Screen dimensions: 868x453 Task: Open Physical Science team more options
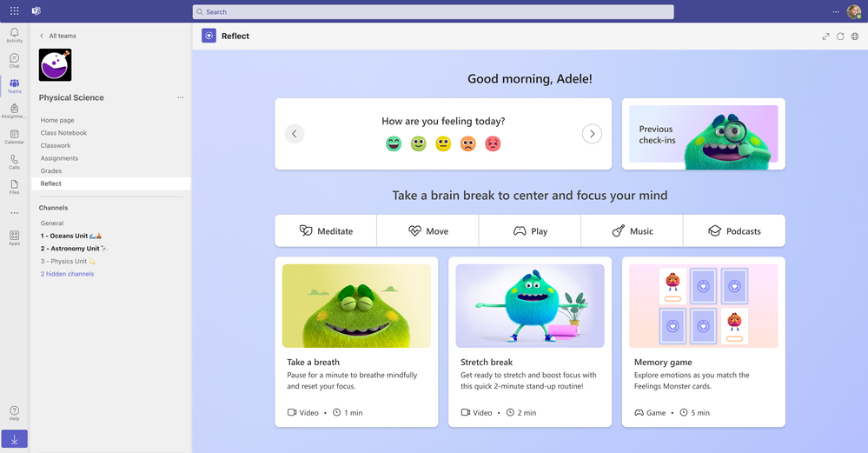[181, 97]
